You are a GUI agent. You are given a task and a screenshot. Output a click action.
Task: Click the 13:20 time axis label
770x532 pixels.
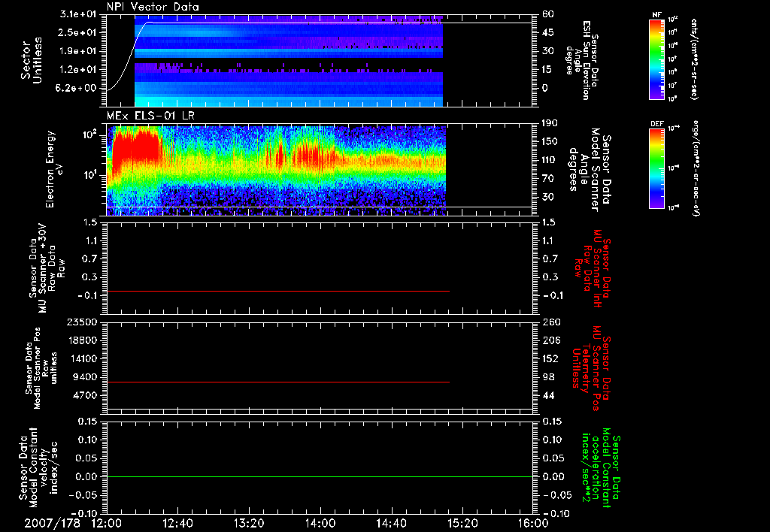coord(249,524)
